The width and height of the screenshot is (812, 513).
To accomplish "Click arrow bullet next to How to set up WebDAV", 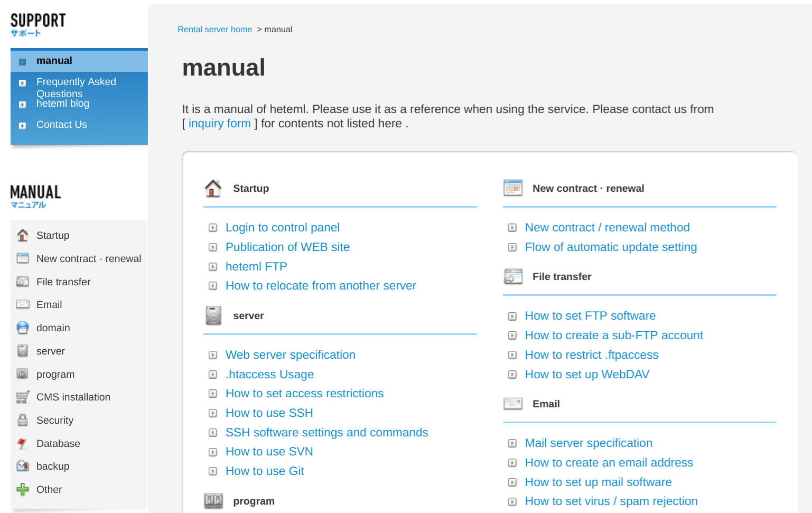I will point(512,375).
